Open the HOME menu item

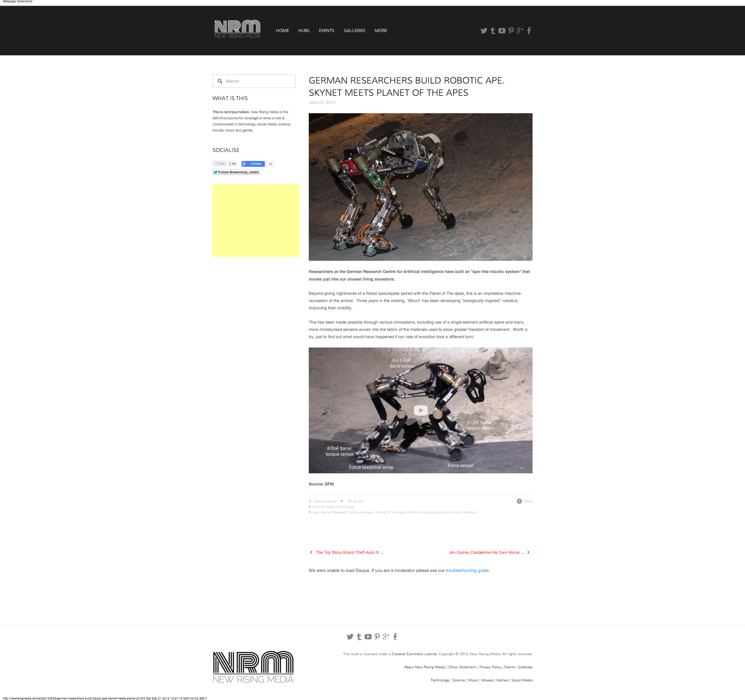pos(283,30)
